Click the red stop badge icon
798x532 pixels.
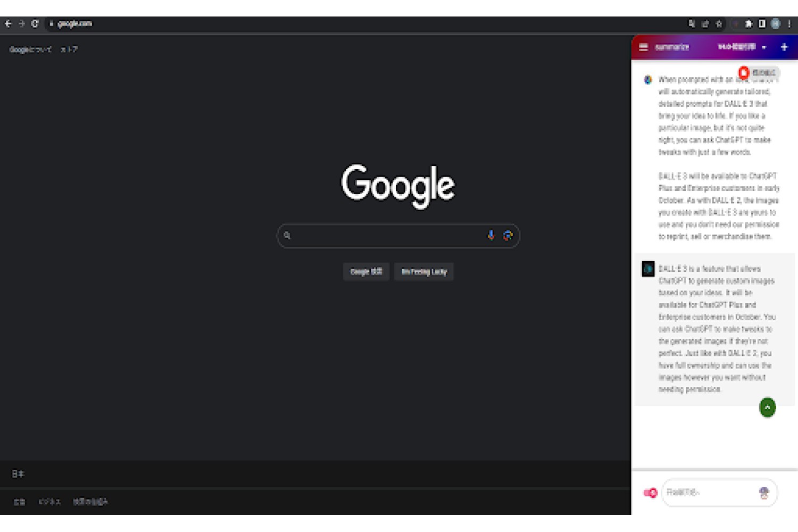tap(744, 72)
